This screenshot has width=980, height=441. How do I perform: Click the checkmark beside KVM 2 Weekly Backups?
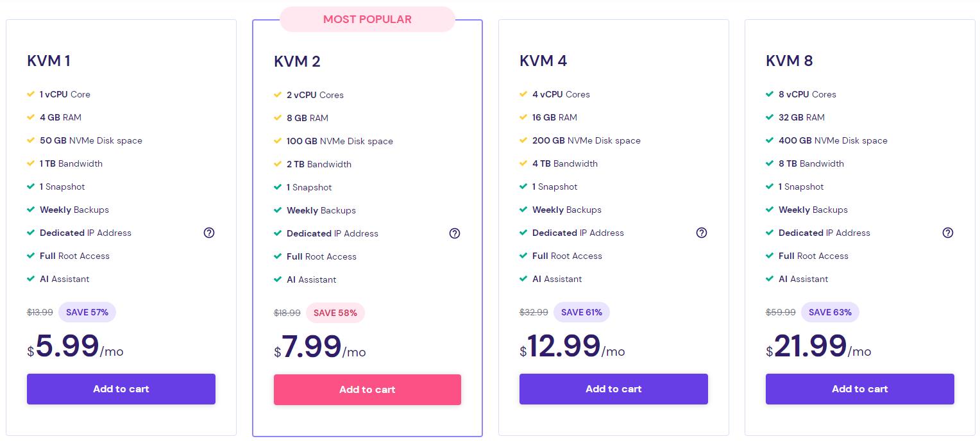278,210
